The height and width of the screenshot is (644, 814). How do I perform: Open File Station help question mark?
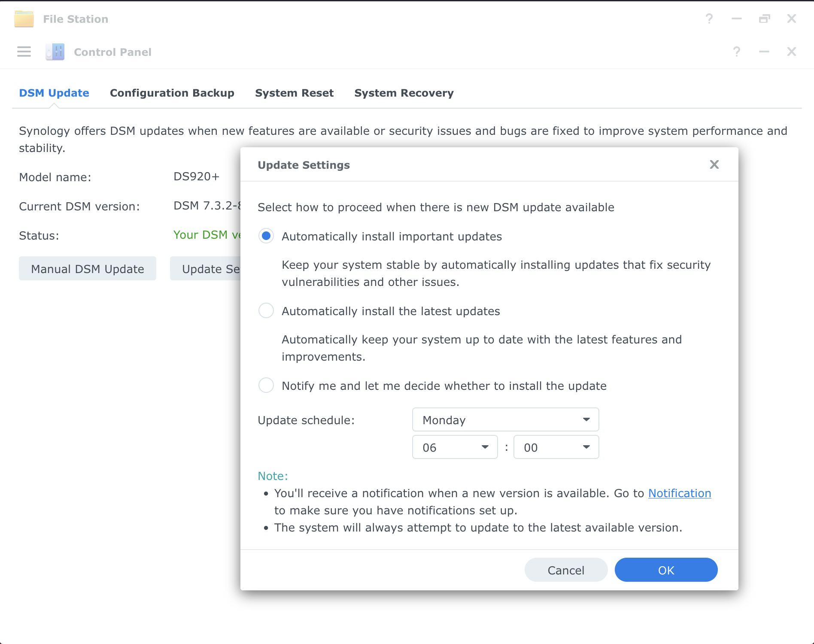point(709,19)
